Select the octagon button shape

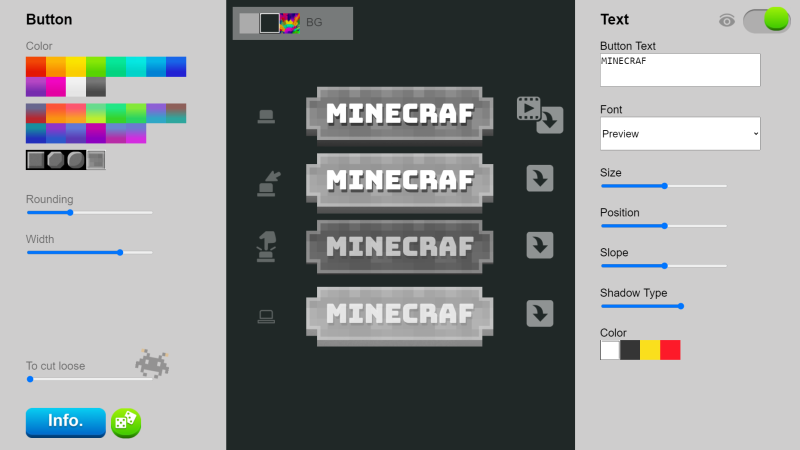[x=56, y=160]
